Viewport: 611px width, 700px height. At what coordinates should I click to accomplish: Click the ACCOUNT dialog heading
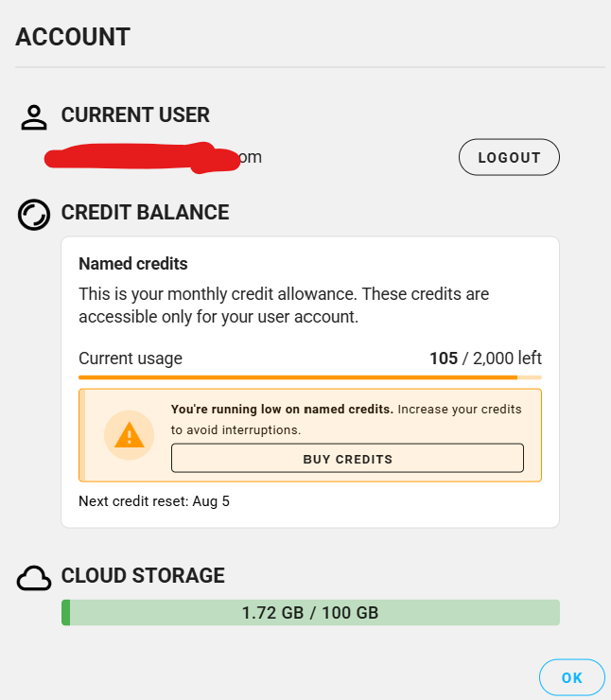click(73, 37)
